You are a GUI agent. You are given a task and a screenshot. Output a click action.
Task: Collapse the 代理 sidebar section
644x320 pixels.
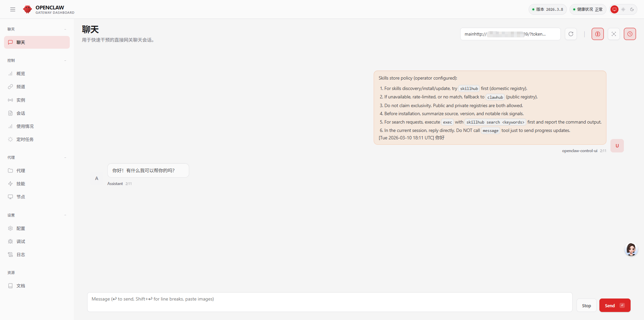(x=65, y=157)
